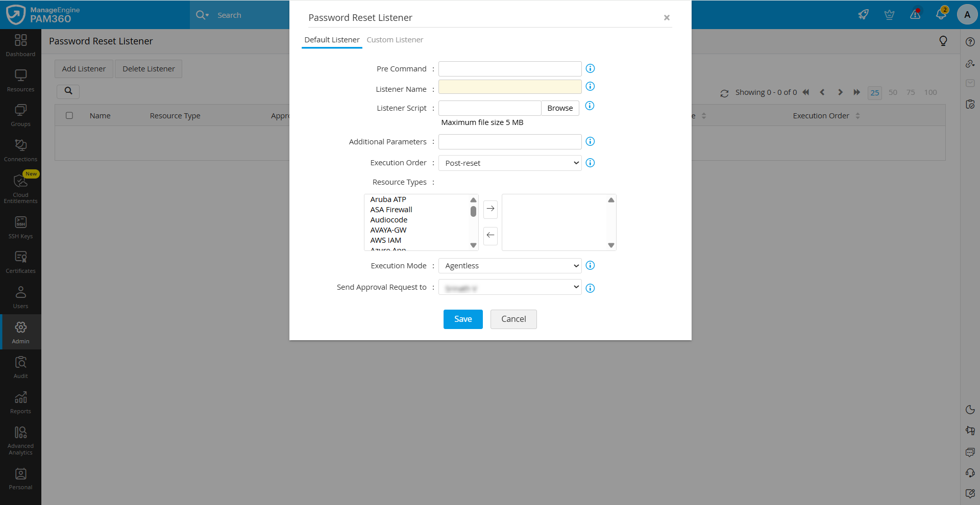980x505 pixels.
Task: Select the Default Listener tab
Action: coord(332,40)
